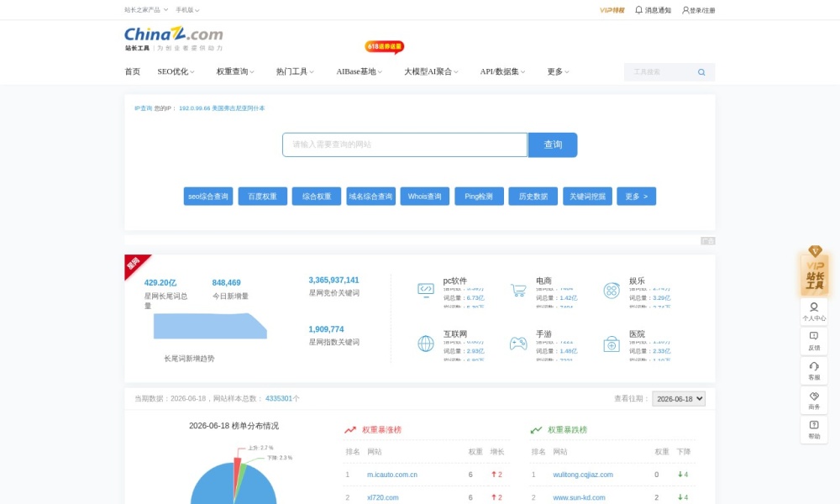Click the 更多 > tool button
Image resolution: width=840 pixels, height=504 pixels.
637,196
